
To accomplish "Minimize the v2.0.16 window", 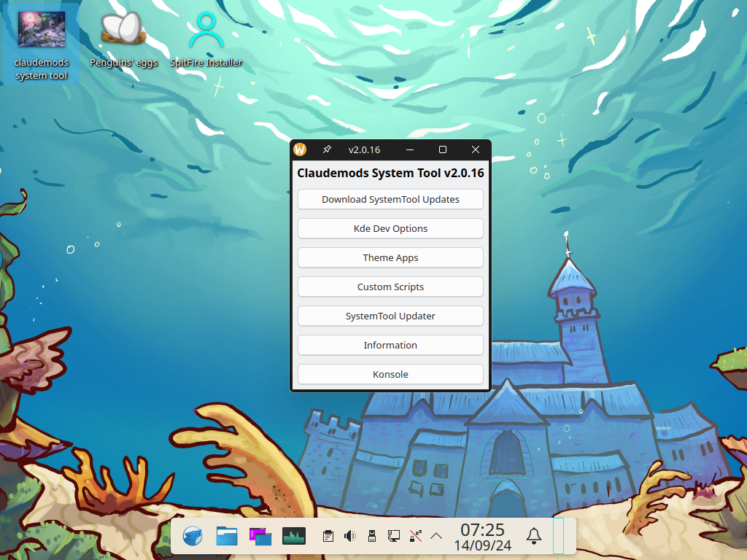I will tap(410, 149).
